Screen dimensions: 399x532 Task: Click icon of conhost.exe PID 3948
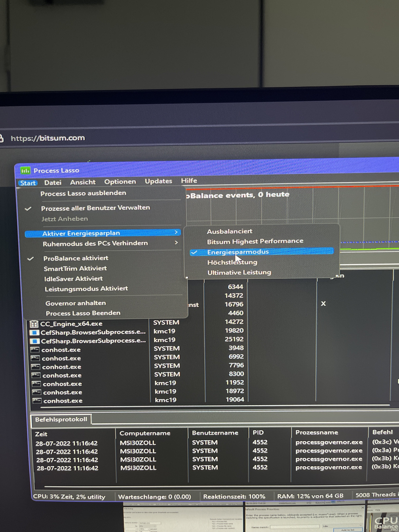tap(35, 350)
